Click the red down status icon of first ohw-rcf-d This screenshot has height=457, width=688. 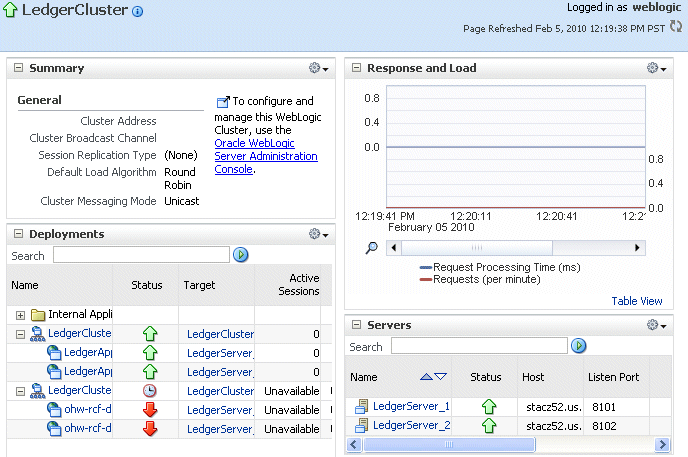point(150,410)
